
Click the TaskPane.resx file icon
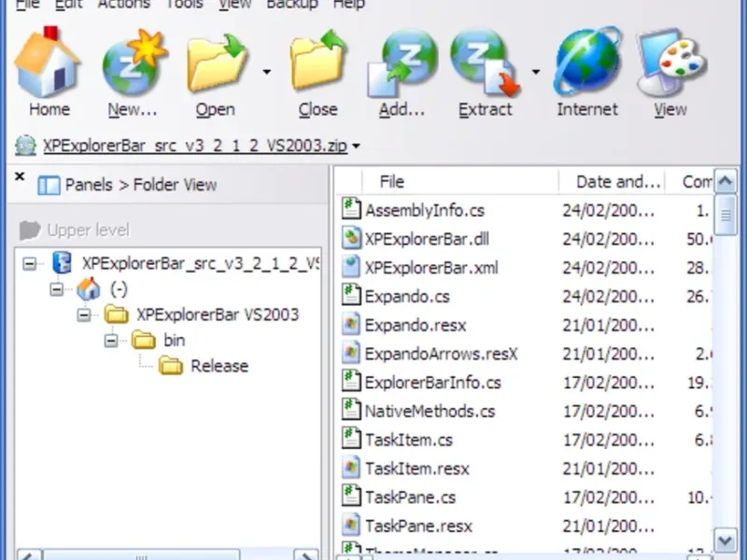[x=351, y=525]
